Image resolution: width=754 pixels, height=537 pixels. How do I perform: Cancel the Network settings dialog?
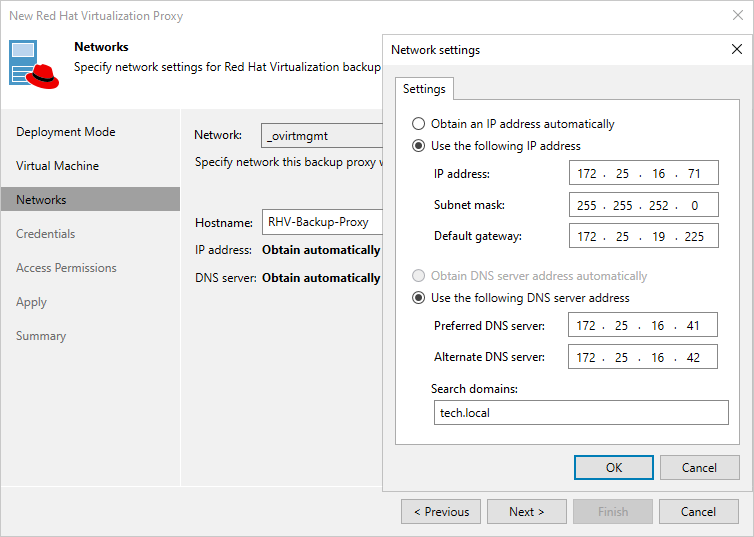(x=699, y=467)
